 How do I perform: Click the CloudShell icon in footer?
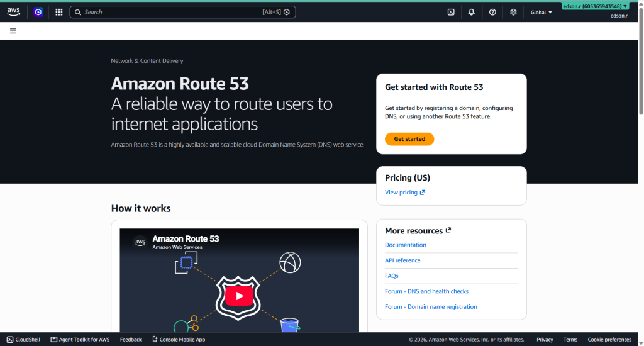(x=10, y=340)
